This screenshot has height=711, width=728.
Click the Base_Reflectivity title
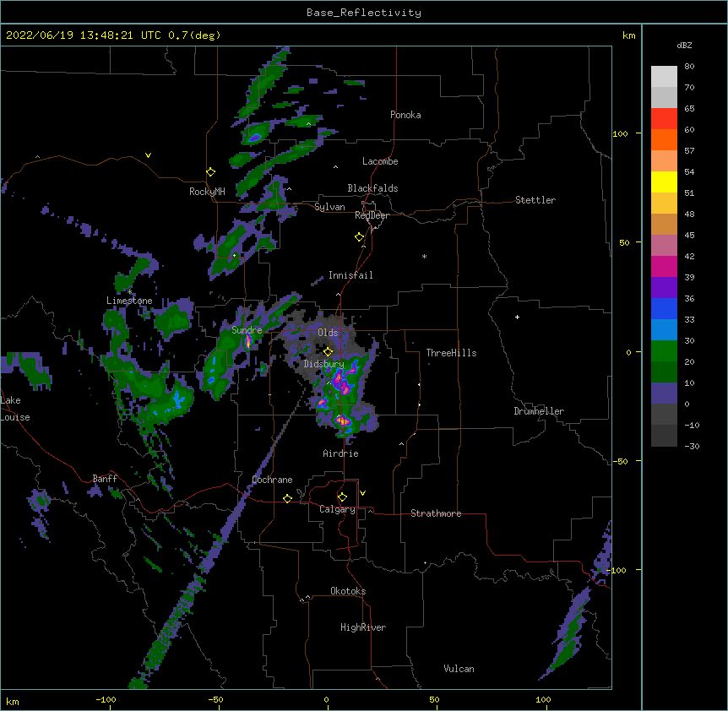coord(364,13)
